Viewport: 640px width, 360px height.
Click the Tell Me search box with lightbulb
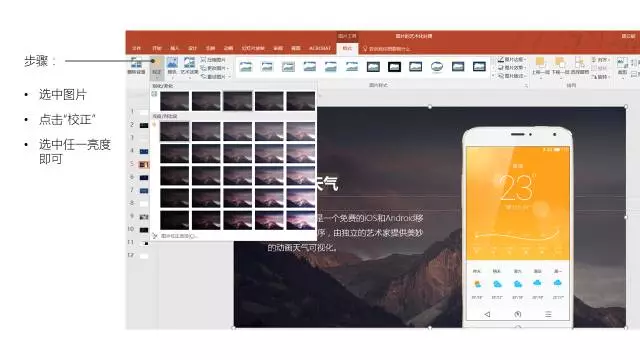point(387,49)
